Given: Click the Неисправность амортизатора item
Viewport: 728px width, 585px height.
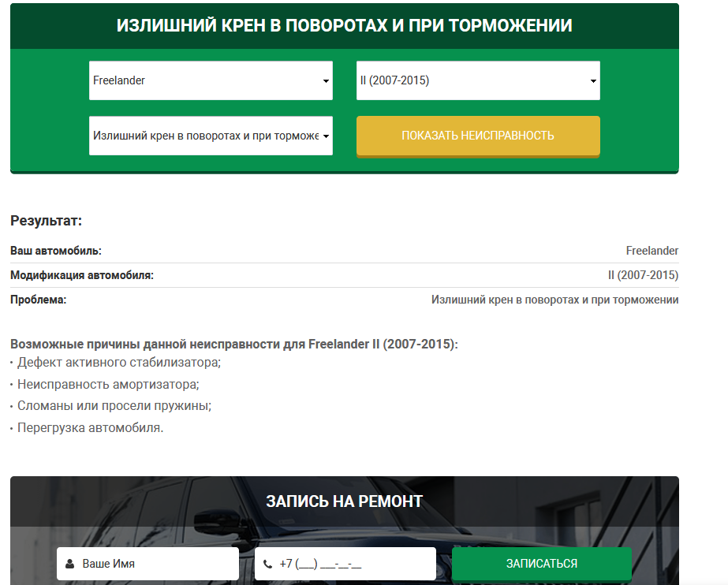Looking at the screenshot, I should [x=108, y=385].
